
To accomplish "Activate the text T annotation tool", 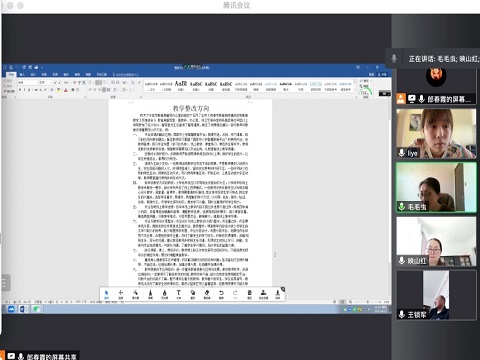I will tap(178, 294).
